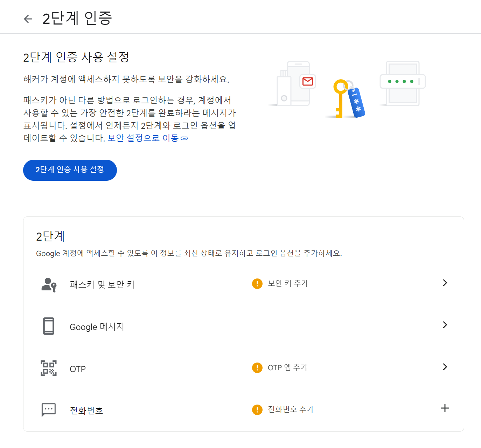
Task: Click the warning icon beside 전화번호 추가
Action: pyautogui.click(x=257, y=409)
